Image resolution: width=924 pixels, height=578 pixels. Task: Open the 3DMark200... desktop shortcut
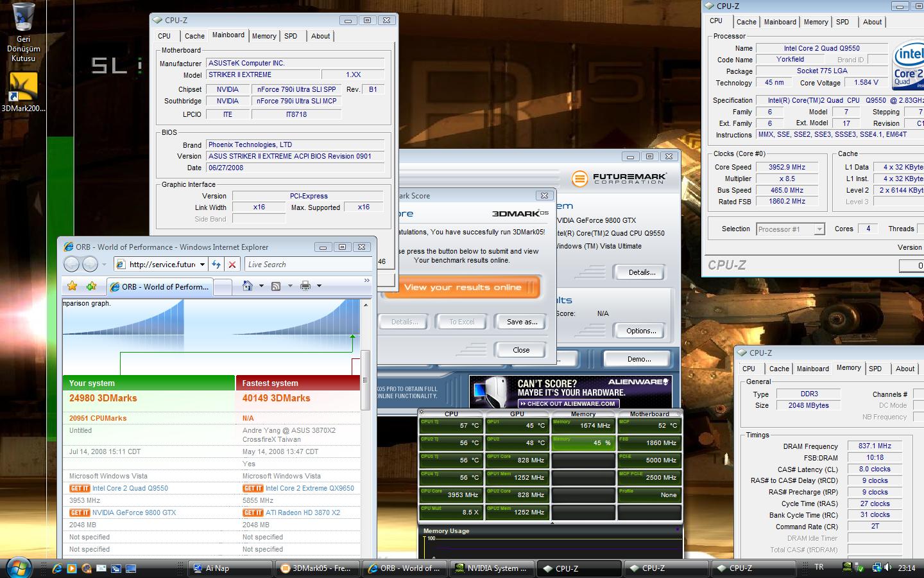tap(23, 92)
